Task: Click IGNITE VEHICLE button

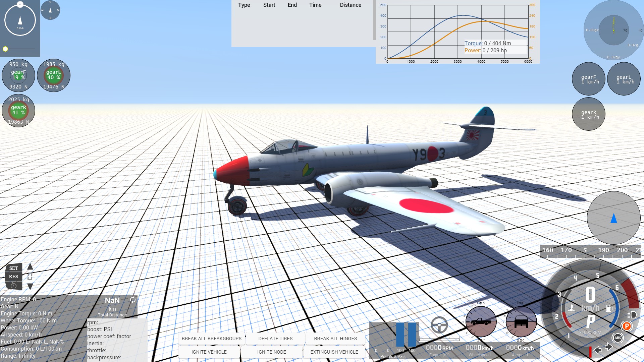Action: (209, 352)
